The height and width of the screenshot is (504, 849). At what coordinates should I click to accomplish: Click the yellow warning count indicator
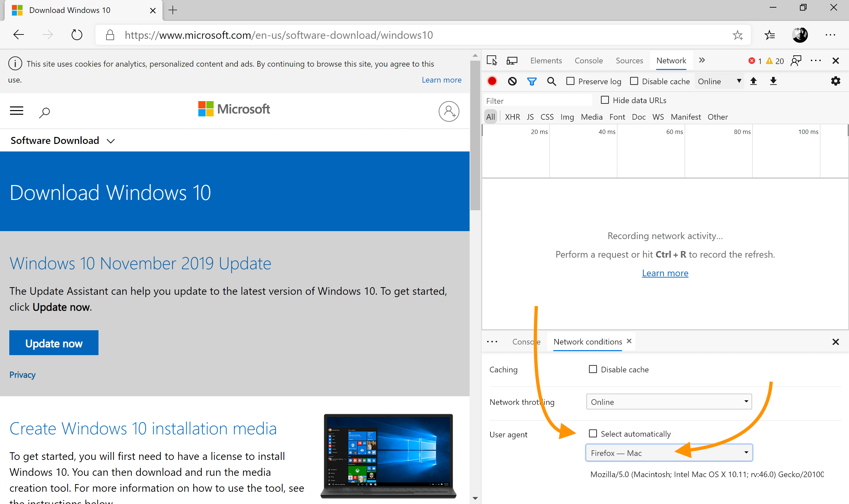click(775, 61)
